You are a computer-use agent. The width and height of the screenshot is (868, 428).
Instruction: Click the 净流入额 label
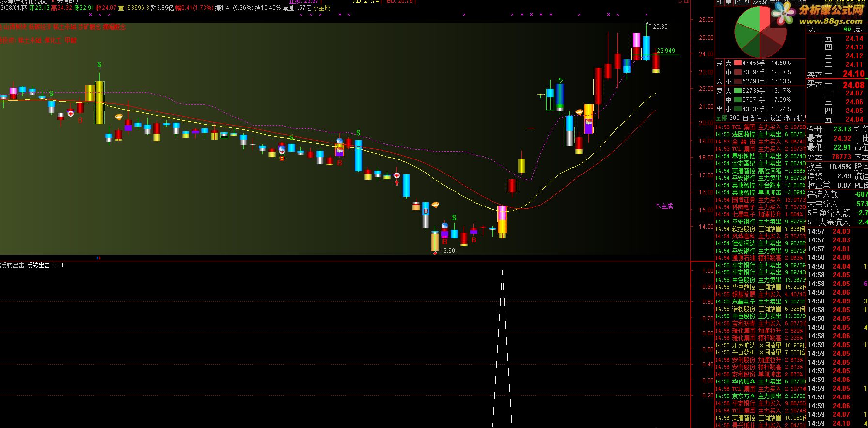tap(823, 195)
